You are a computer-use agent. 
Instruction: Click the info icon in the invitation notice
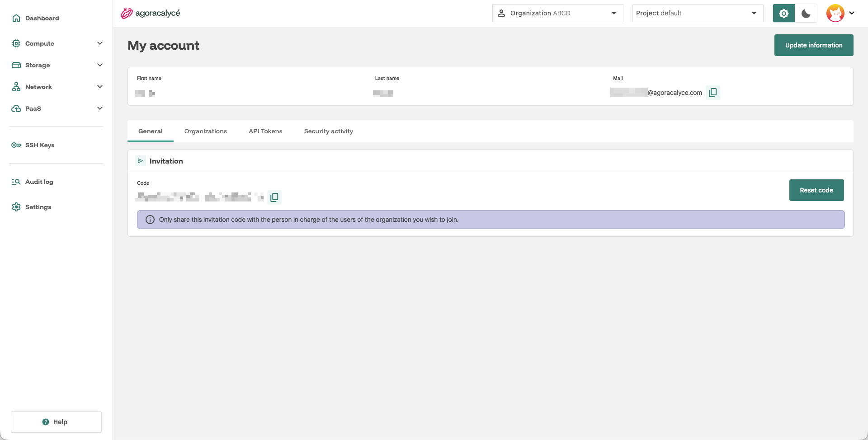[x=150, y=220]
